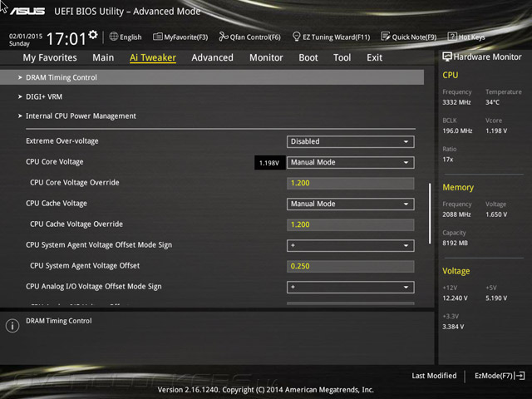The height and width of the screenshot is (399, 532).
Task: Click the Hardware Monitor screen icon
Action: click(447, 57)
